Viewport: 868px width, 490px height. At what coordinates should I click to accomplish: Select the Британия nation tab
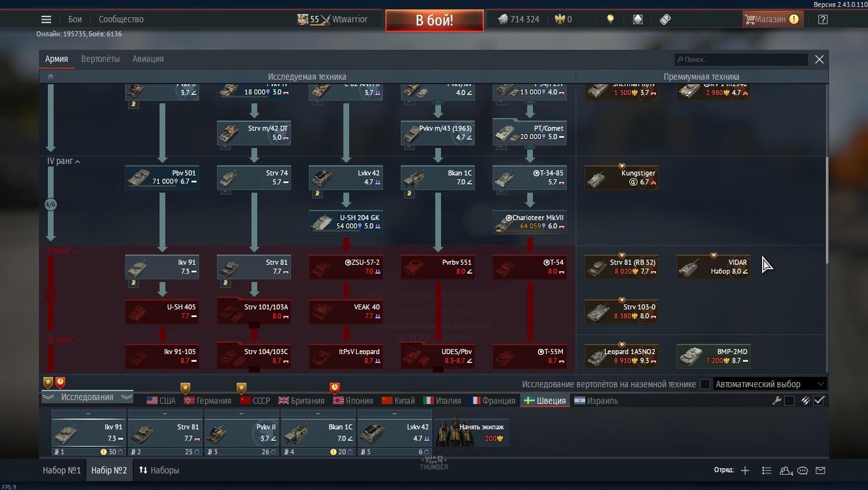(x=301, y=401)
